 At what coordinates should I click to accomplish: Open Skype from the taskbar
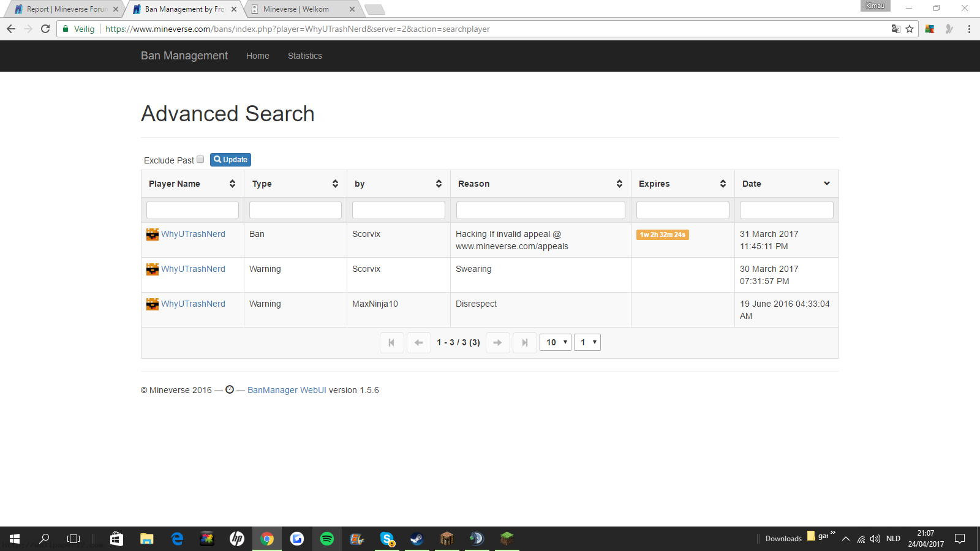[387, 539]
